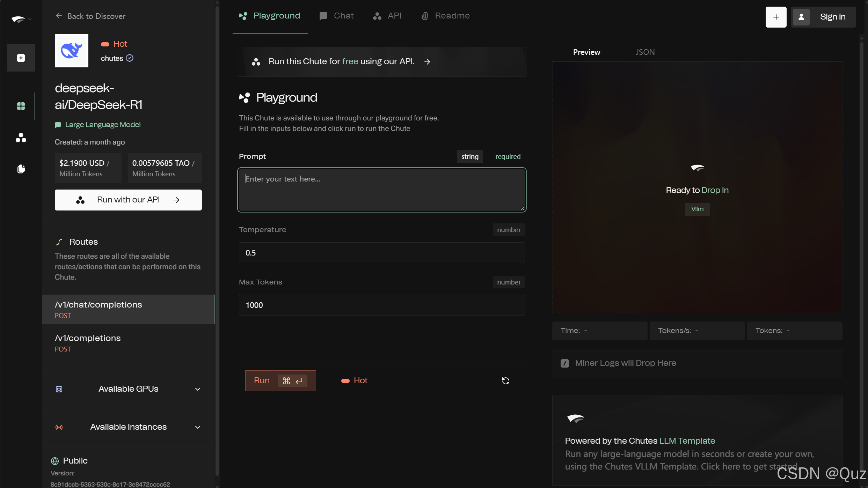Click the refresh icon next to Hot
868x488 pixels.
coord(506,381)
